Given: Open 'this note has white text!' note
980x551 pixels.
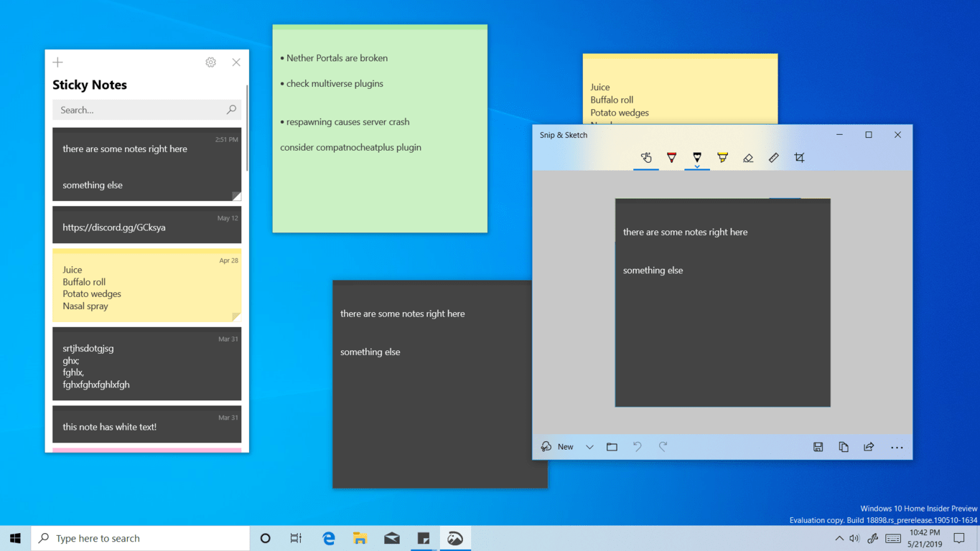Looking at the screenshot, I should (x=147, y=424).
